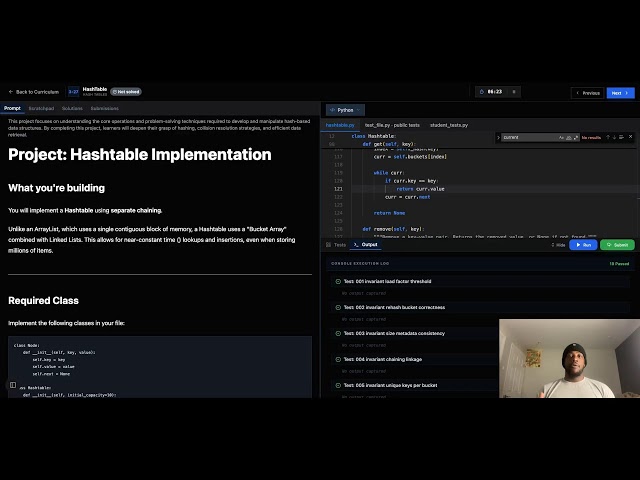Toggle match whole word in find bar
640x480 pixels.
569,138
